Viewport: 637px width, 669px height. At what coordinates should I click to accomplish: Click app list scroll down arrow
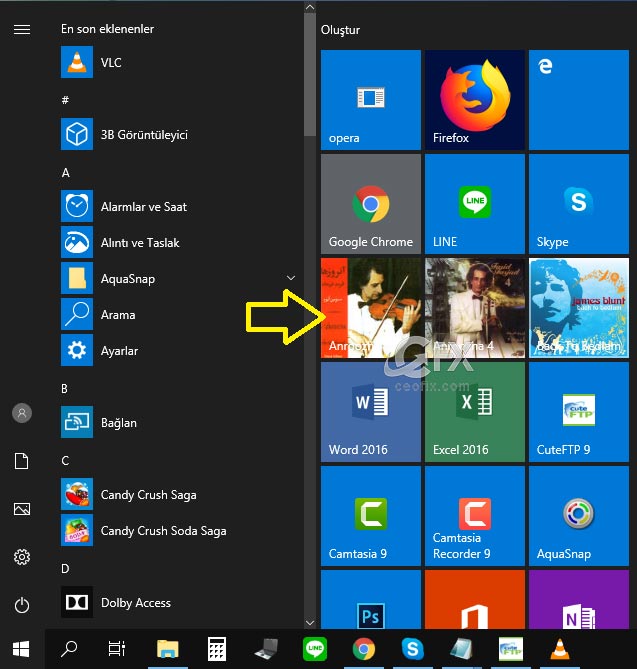coord(310,622)
